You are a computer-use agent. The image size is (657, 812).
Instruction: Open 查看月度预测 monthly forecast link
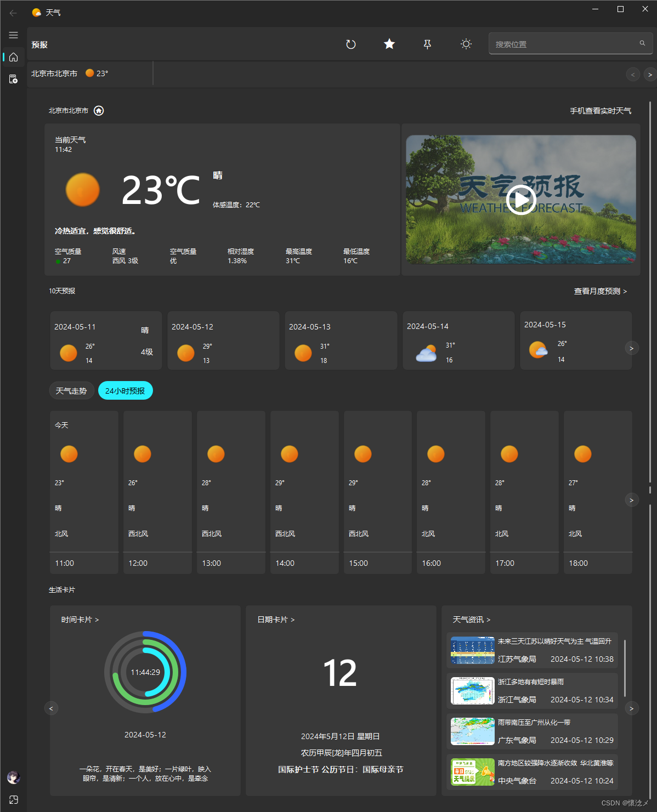(x=600, y=291)
